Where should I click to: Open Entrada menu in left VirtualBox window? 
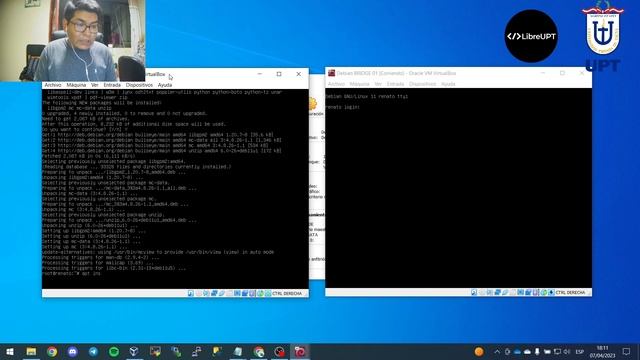click(112, 85)
